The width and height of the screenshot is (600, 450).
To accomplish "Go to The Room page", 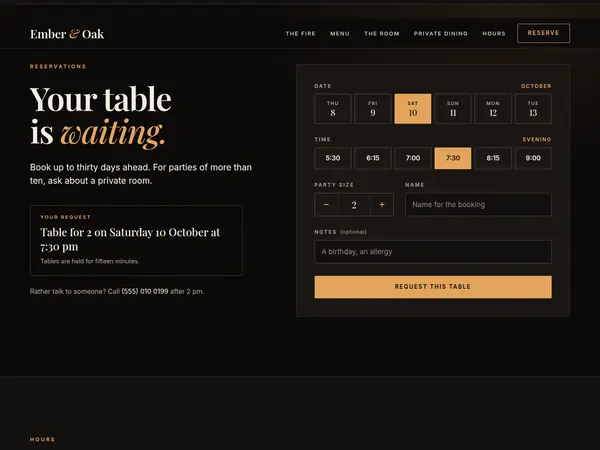I will [382, 34].
